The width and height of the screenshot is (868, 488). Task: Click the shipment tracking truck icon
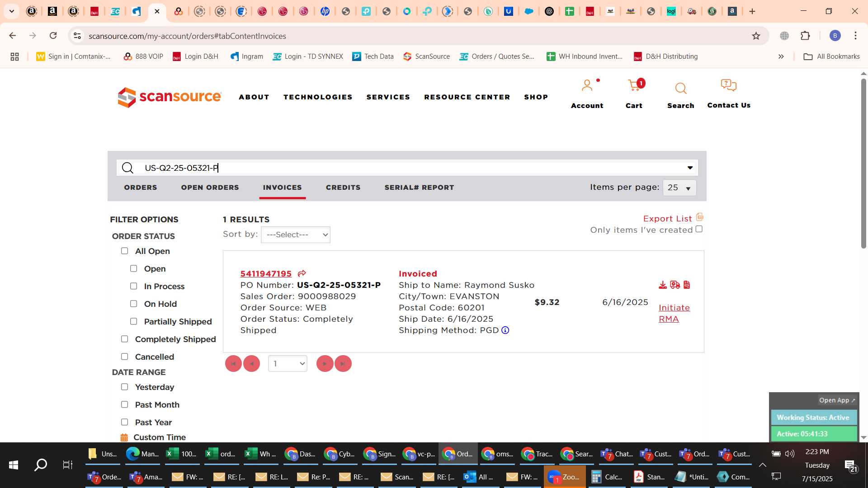pyautogui.click(x=675, y=285)
